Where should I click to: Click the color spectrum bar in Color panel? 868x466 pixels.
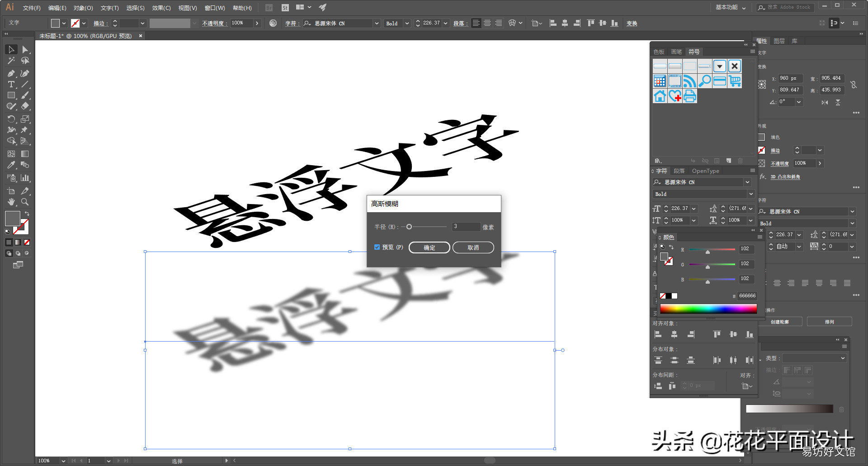coord(708,309)
